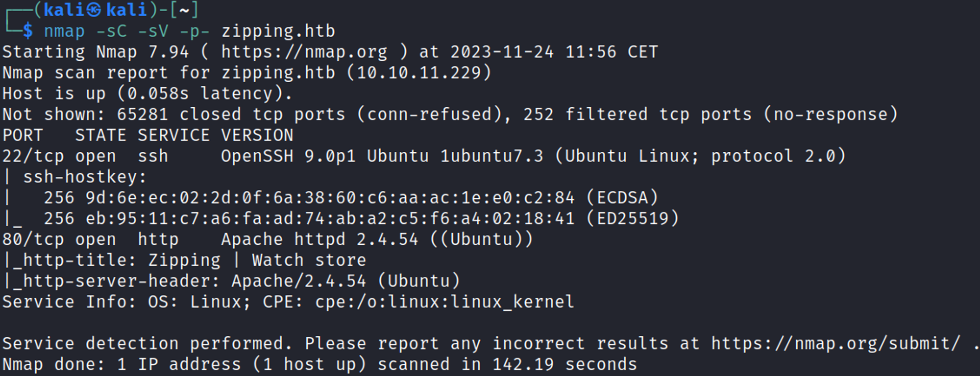Click the Kali symbol in the prompt

94,10
